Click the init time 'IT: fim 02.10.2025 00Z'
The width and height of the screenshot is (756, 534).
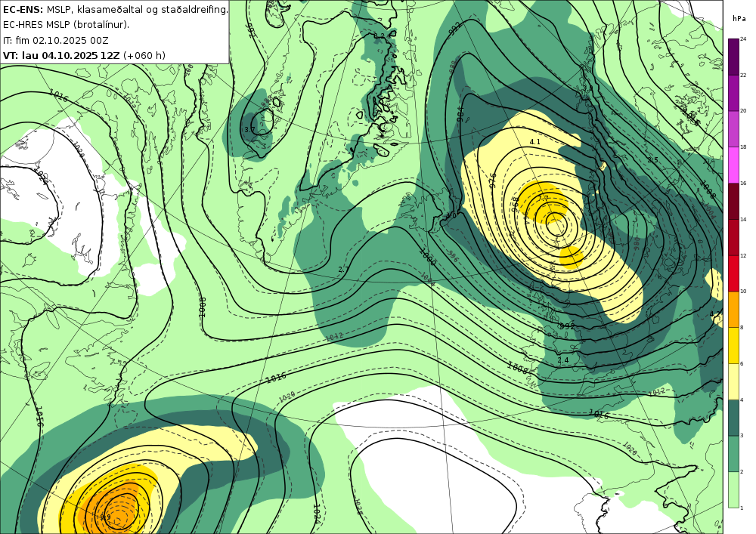(x=56, y=40)
